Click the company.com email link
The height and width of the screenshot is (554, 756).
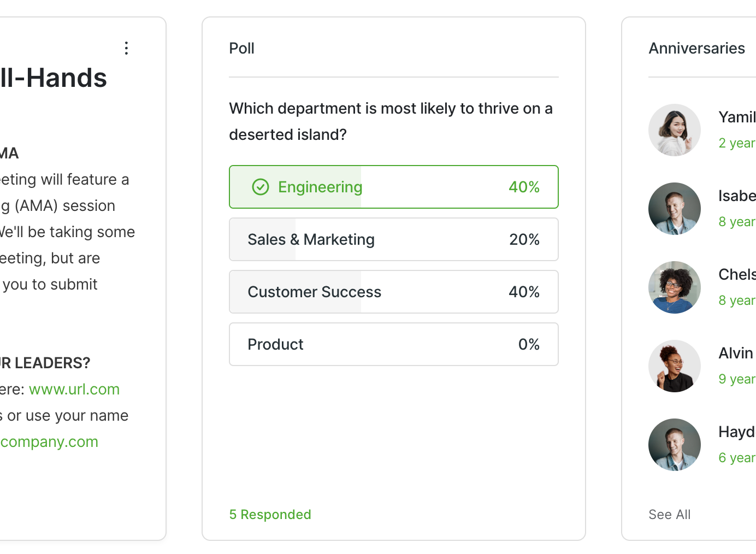[49, 441]
